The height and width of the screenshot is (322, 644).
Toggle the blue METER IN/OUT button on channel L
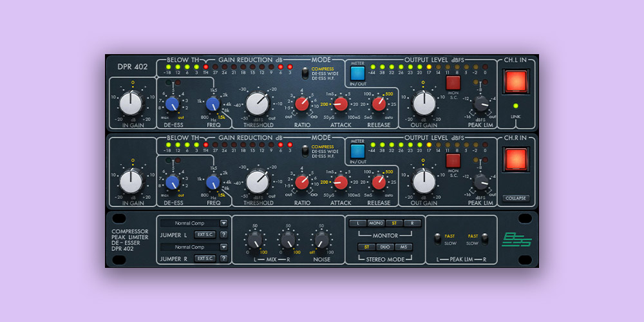357,73
